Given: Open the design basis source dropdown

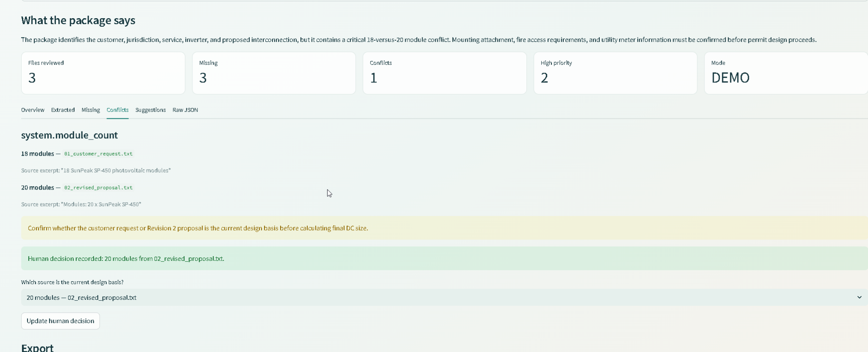Looking at the screenshot, I should tap(445, 298).
